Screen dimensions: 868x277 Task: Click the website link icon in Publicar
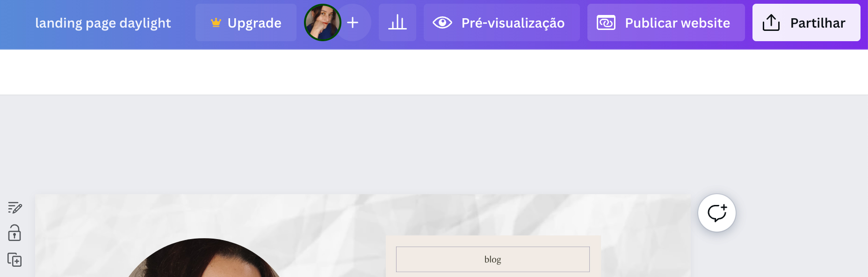tap(606, 22)
